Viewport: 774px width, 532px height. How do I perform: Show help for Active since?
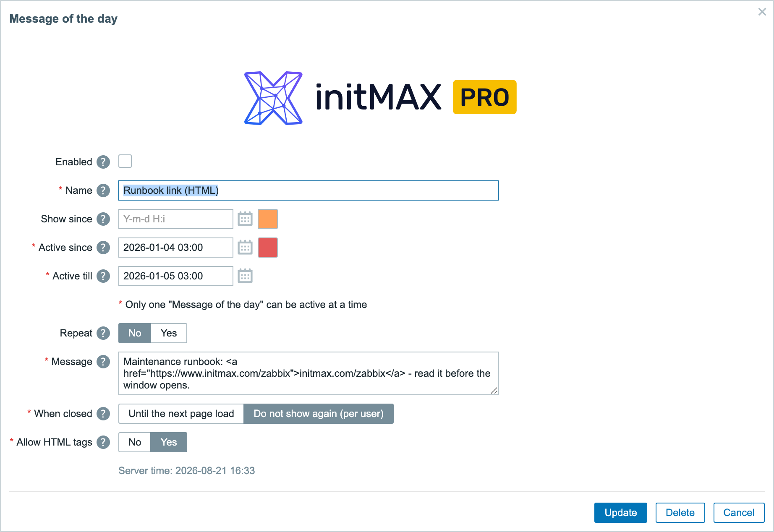pyautogui.click(x=103, y=248)
